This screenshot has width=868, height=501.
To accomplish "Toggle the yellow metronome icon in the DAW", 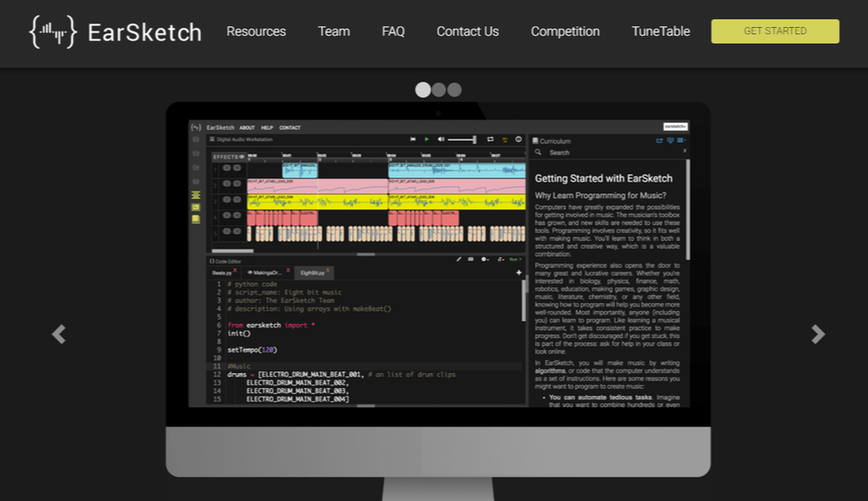I will (504, 140).
